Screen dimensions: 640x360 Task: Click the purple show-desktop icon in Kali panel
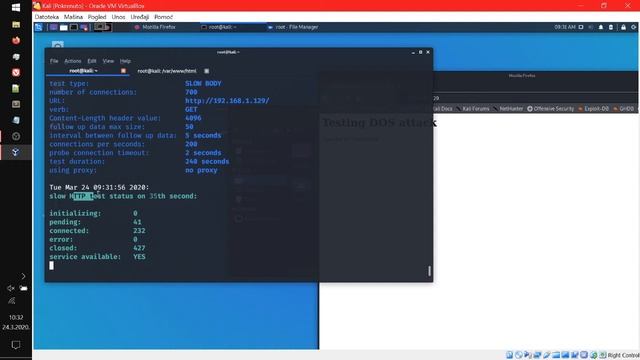coord(53,27)
